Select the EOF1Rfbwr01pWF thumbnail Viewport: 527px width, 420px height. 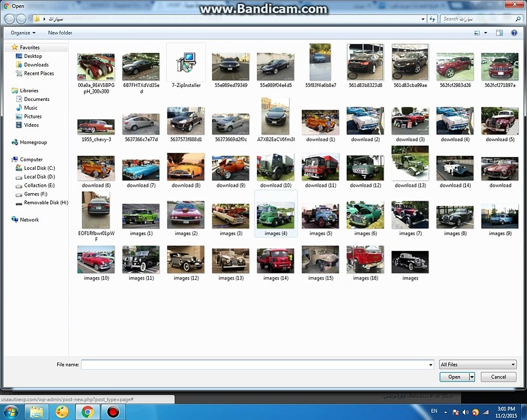click(x=96, y=210)
